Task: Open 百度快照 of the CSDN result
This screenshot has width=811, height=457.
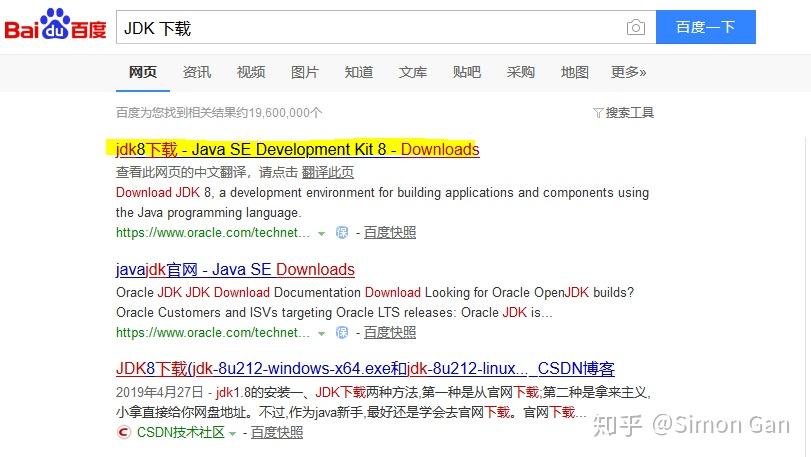Action: (277, 432)
